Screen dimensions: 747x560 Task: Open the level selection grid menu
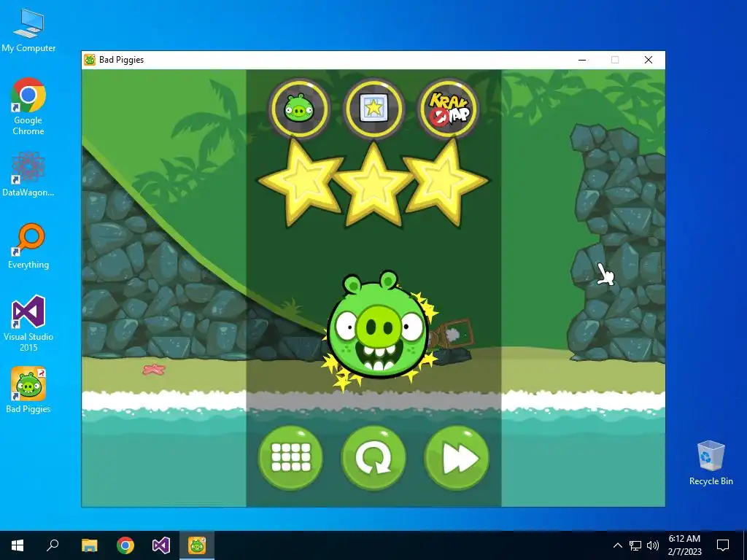click(290, 458)
